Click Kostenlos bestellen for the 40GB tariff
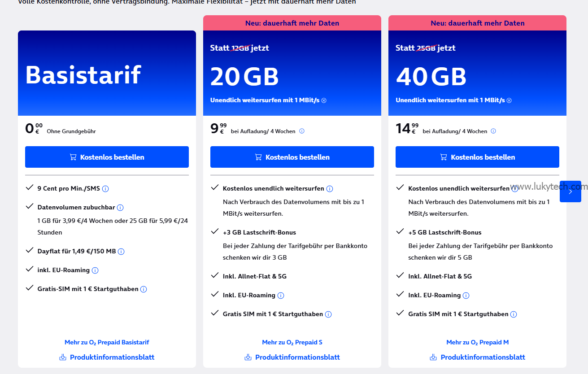The image size is (588, 374). pos(477,157)
